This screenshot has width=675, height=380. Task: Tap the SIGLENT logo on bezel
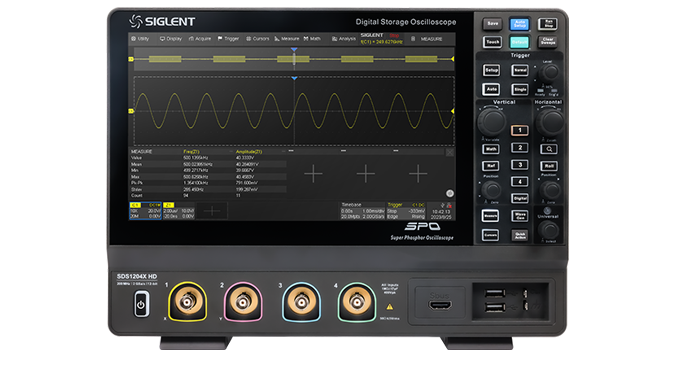tap(162, 21)
